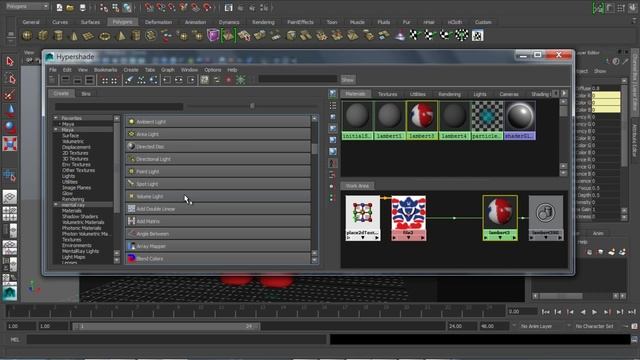Open the Hypershade Create menu

(131, 70)
